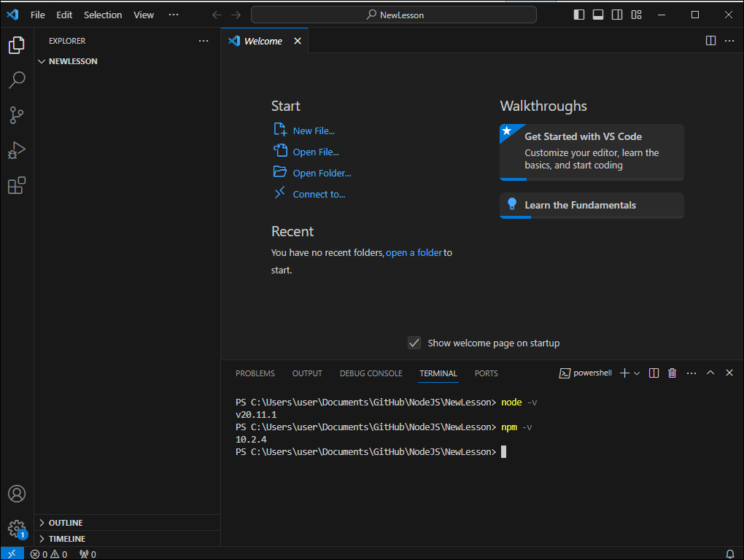Open the View menu
The image size is (744, 560).
click(x=143, y=15)
